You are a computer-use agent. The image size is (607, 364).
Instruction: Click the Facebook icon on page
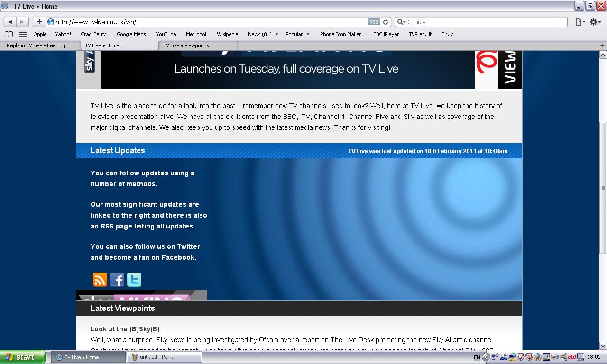117,280
